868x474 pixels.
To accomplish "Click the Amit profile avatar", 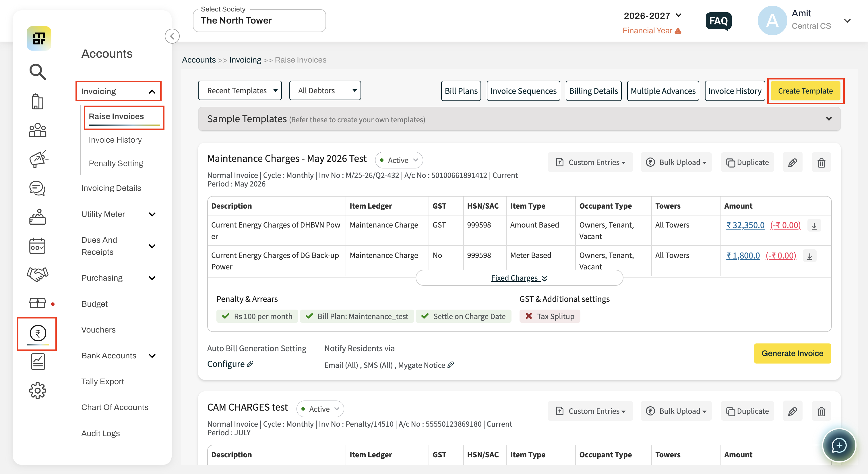I will 772,21.
